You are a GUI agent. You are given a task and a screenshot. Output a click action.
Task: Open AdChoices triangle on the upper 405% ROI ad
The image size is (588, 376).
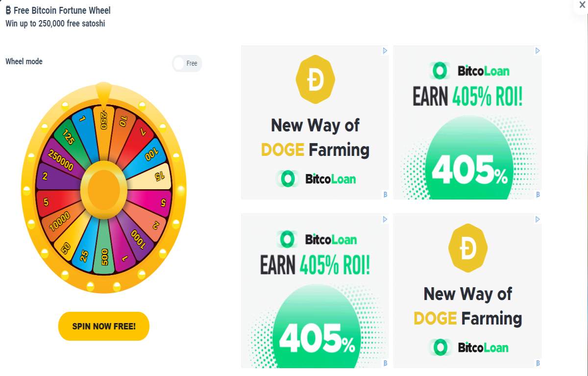(538, 50)
